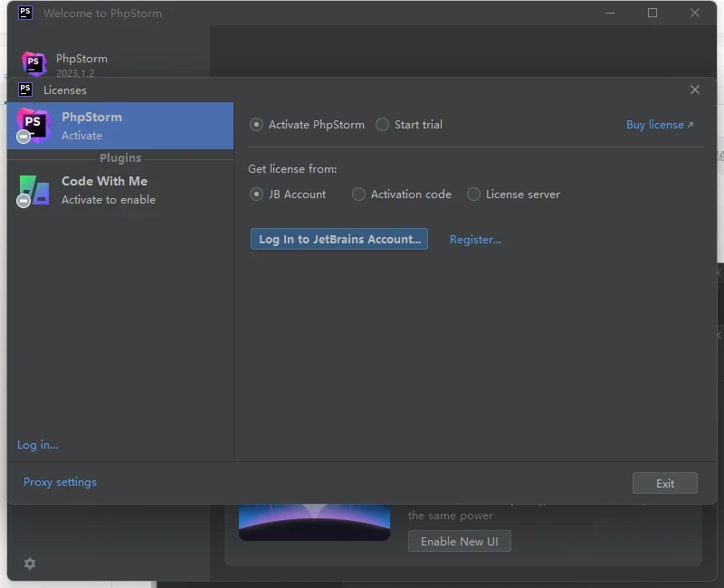The image size is (724, 588).
Task: Select the Activation code option
Action: pos(359,194)
